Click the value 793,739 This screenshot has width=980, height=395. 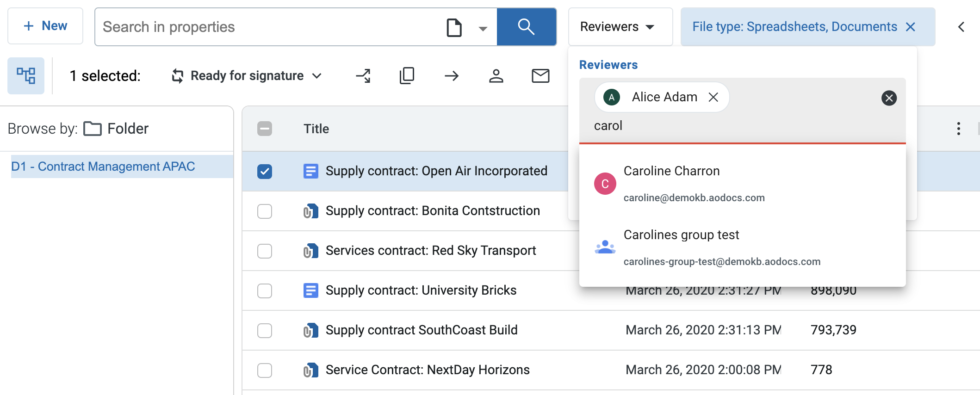(833, 330)
